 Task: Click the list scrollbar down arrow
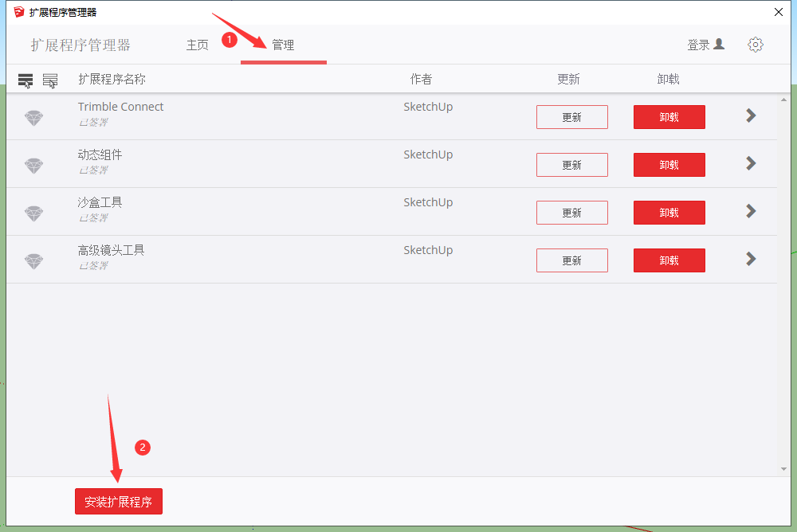[783, 469]
